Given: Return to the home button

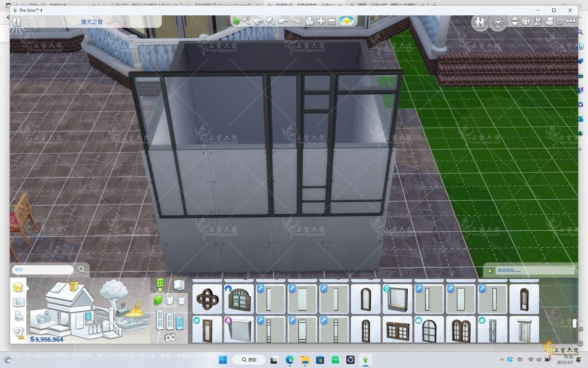Looking at the screenshot, I should [x=17, y=21].
